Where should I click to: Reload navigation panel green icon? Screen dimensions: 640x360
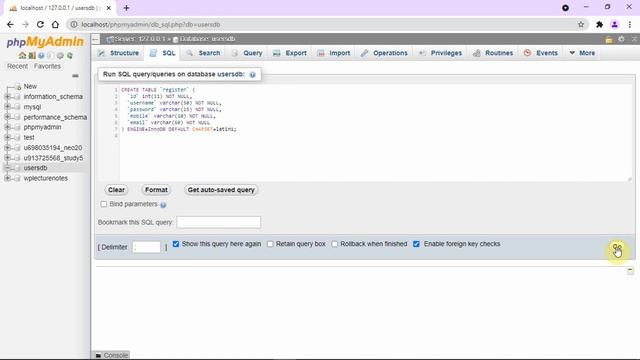coord(70,55)
